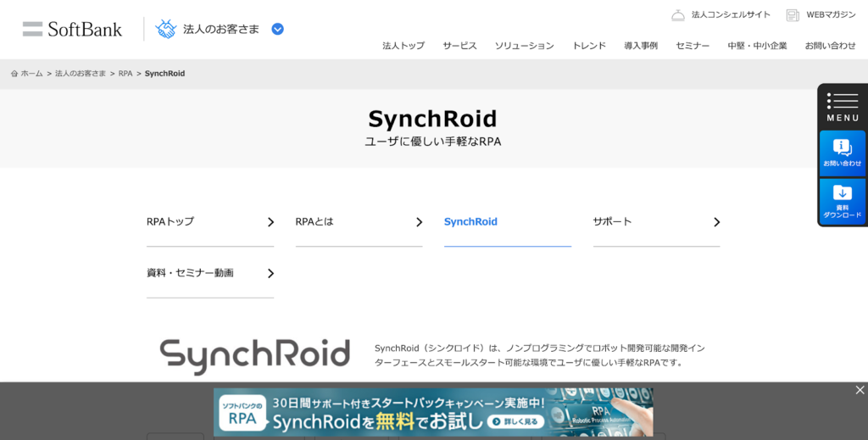Select the 資料・セミナー動画 tab
Image resolution: width=868 pixels, height=440 pixels.
(x=210, y=273)
